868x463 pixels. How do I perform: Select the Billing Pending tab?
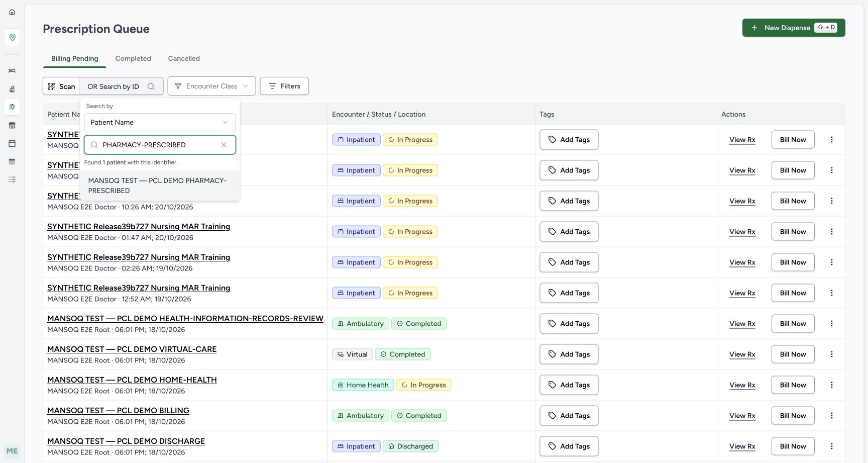point(75,58)
